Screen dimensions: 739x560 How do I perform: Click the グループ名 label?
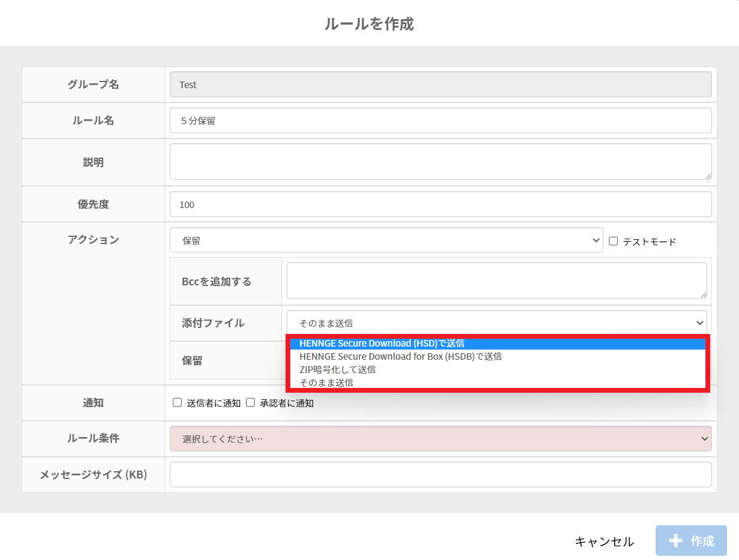[93, 85]
